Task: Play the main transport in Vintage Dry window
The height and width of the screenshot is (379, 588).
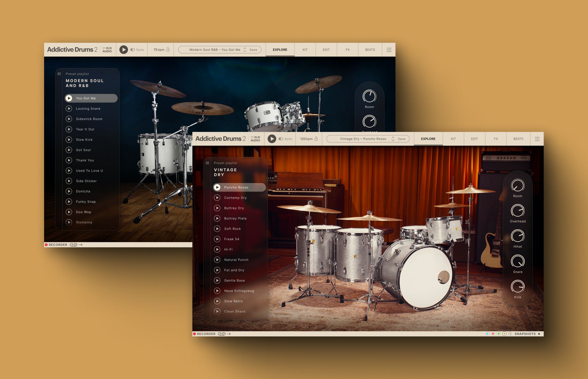Action: coord(272,139)
